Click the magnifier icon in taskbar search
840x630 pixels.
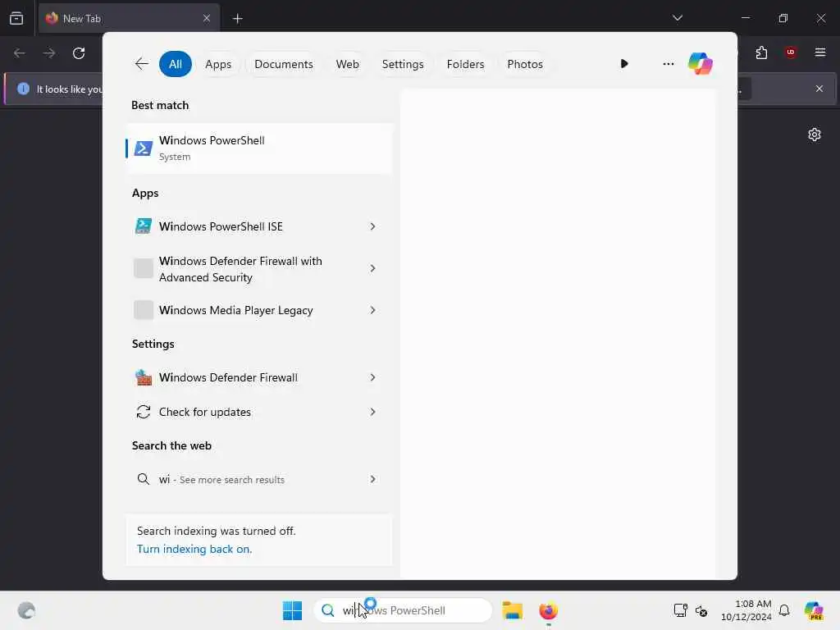pyautogui.click(x=328, y=610)
